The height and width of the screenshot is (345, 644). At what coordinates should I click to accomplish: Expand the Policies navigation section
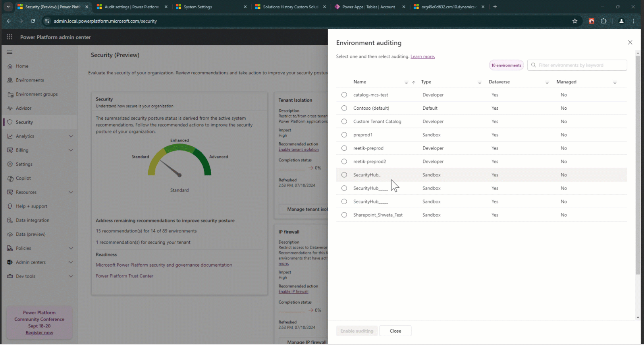[71, 248]
